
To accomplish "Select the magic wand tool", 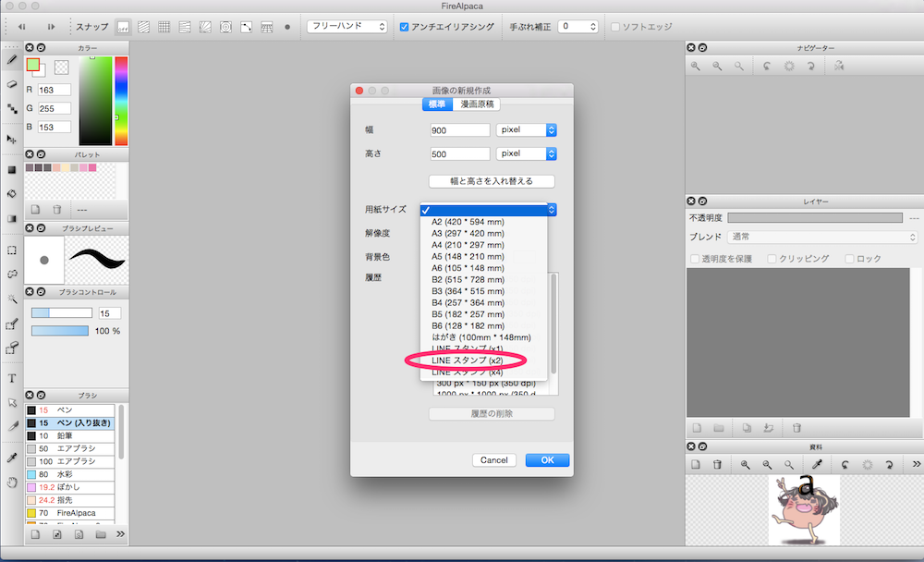I will tap(12, 299).
